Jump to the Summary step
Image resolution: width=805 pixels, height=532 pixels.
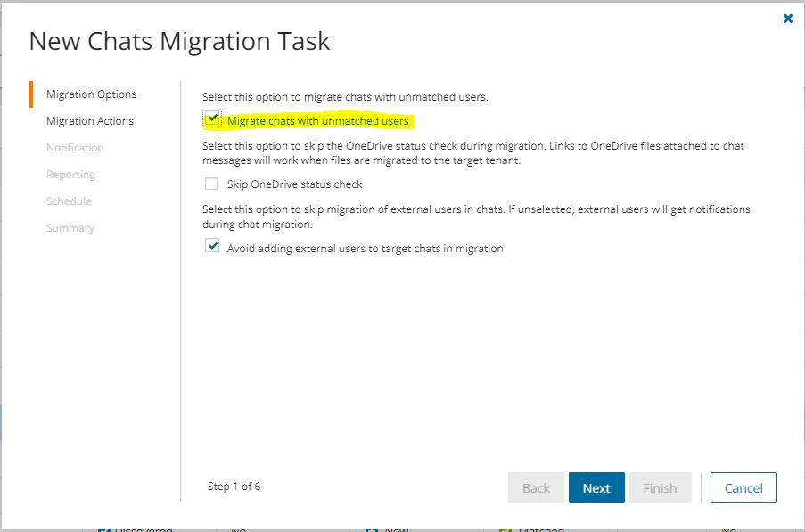(70, 228)
